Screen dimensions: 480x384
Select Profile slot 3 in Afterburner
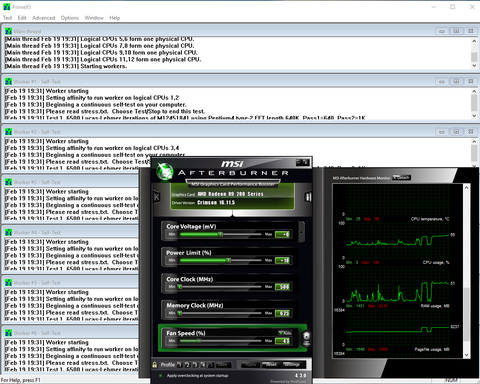click(x=195, y=365)
